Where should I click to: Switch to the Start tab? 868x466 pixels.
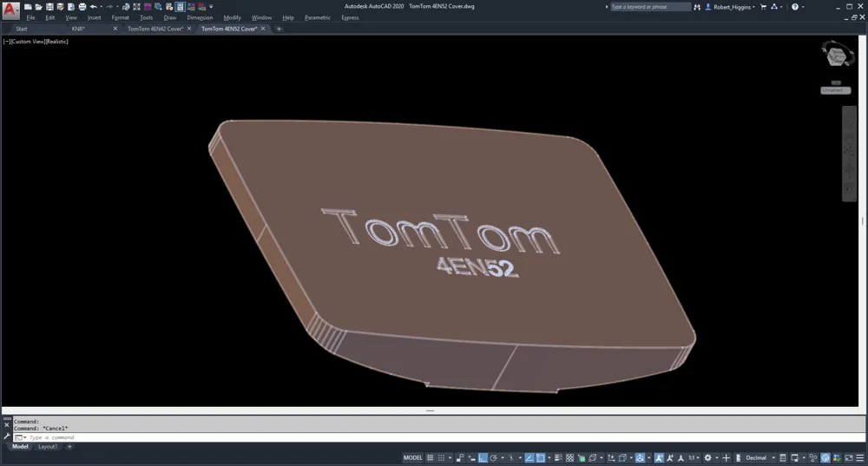[x=22, y=29]
